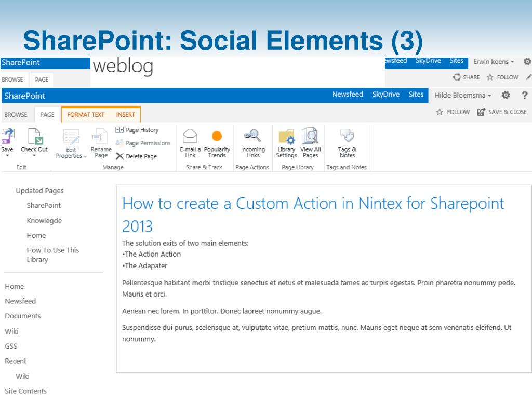The image size is (532, 399).
Task: Open top-level Wiki in left navigation
Action: (11, 331)
